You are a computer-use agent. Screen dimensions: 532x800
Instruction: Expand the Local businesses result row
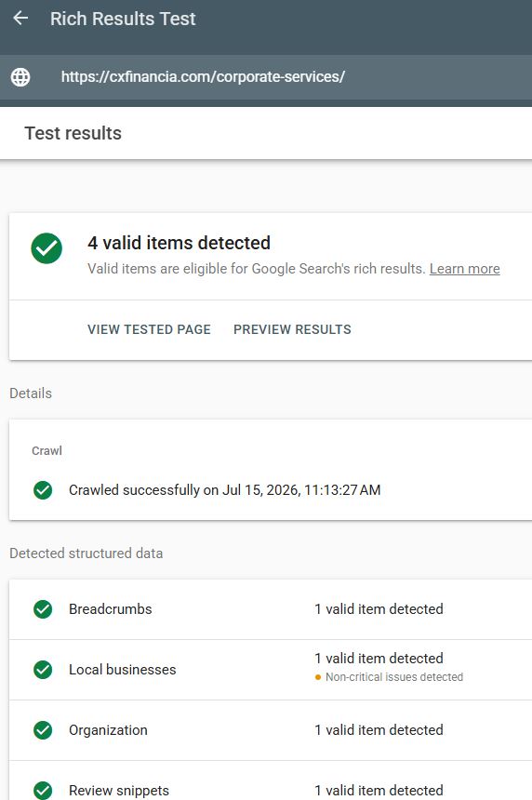(271, 670)
